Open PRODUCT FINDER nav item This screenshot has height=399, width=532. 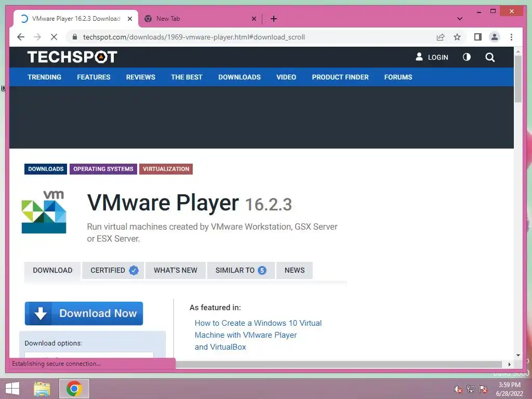pos(340,77)
